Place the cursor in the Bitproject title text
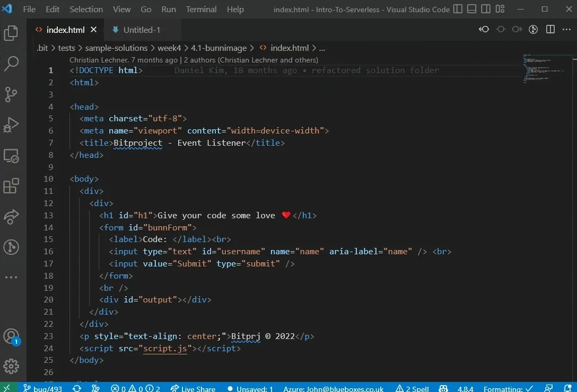 coord(138,142)
